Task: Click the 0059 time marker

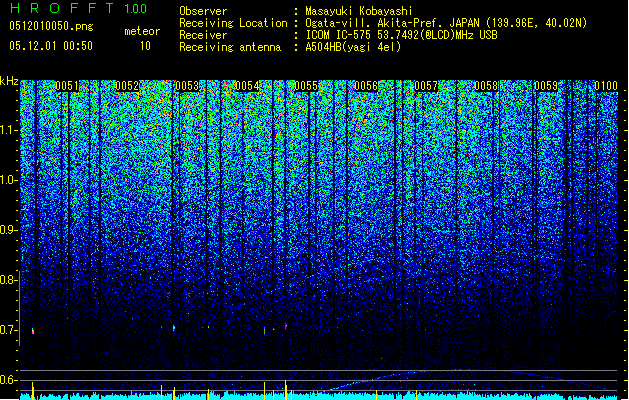Action: (x=546, y=86)
